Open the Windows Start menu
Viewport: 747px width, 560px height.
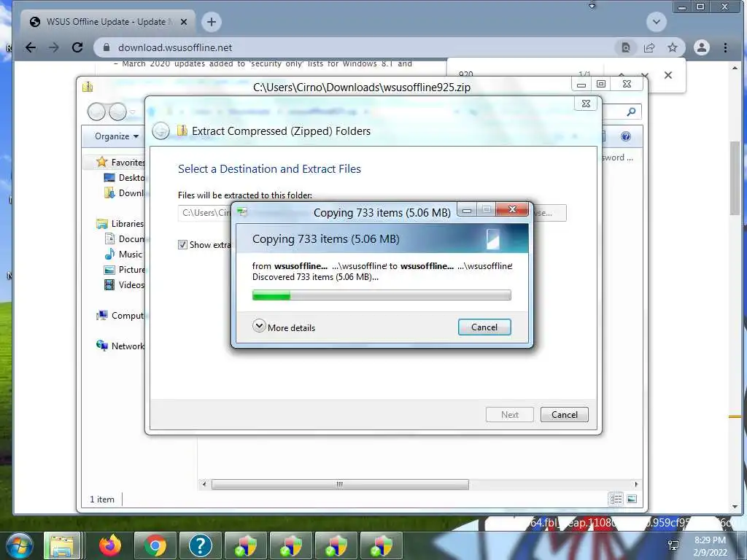18,545
